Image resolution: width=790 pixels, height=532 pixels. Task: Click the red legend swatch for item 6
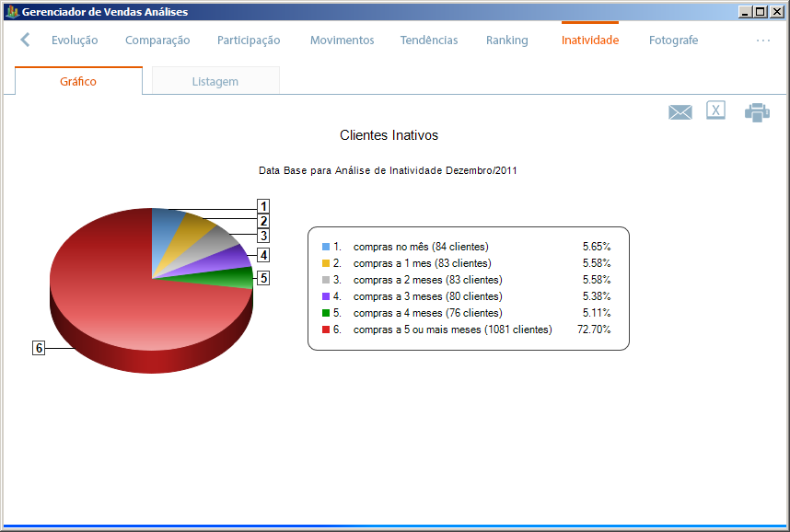(x=325, y=330)
